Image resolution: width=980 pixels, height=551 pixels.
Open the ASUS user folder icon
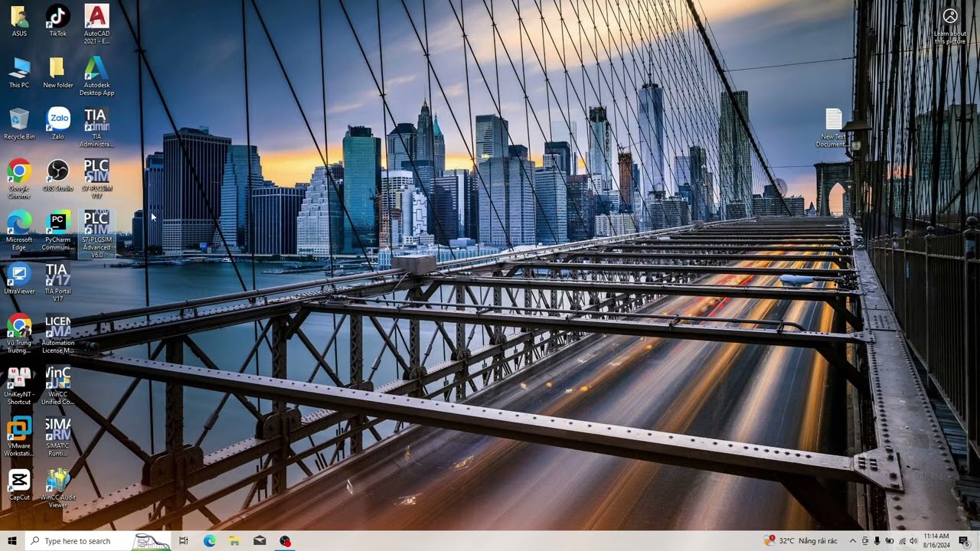(x=19, y=21)
